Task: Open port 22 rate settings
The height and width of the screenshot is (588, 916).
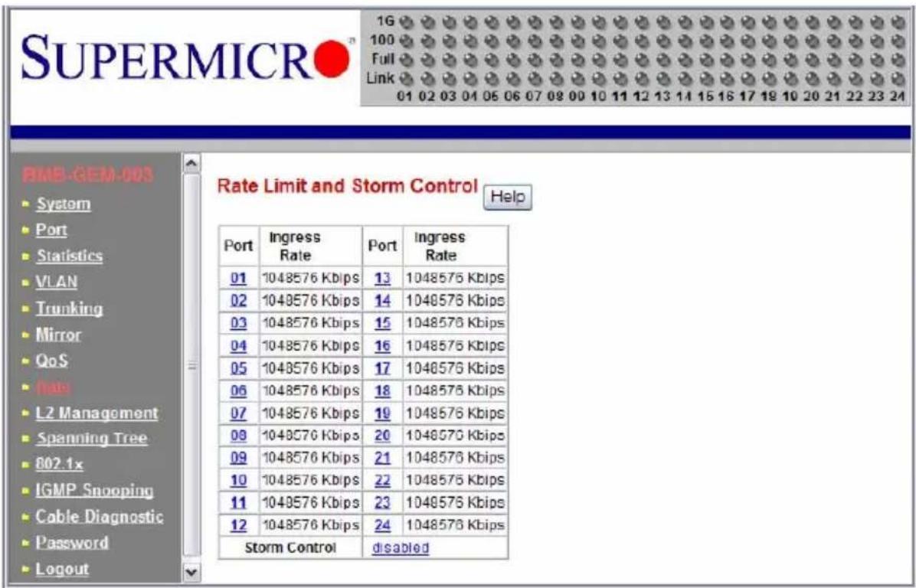Action: (x=382, y=481)
